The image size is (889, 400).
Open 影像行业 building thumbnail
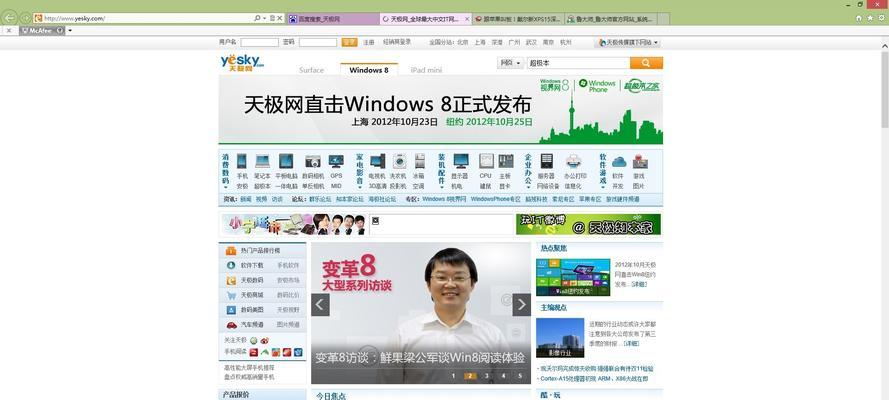(560, 337)
